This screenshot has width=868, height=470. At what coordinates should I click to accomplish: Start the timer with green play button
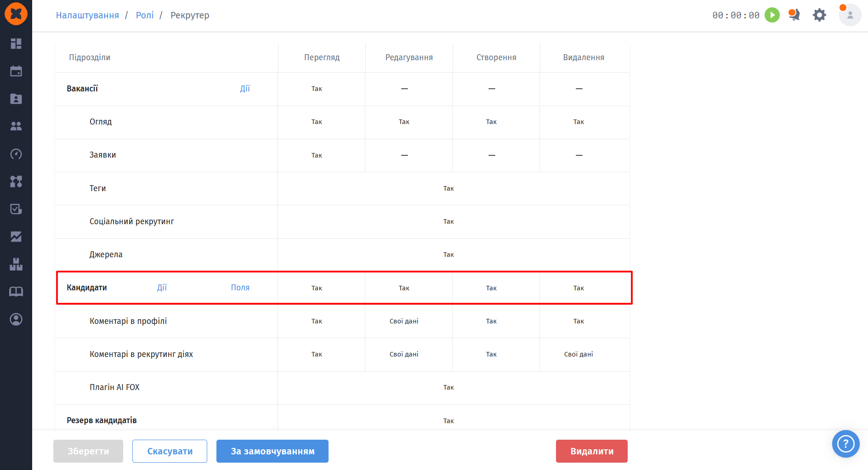[x=772, y=15]
